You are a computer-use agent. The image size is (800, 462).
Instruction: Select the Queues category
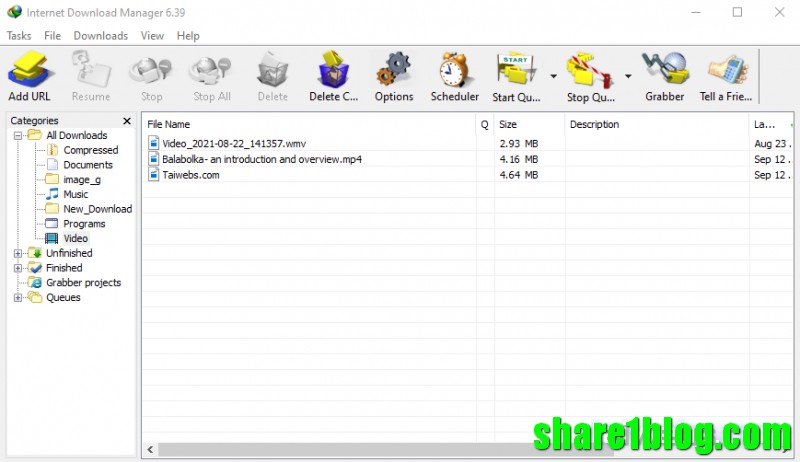pos(63,297)
